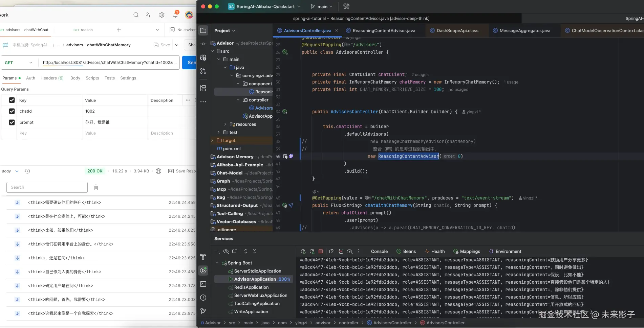Delete response messages with trash icon

pyautogui.click(x=96, y=187)
